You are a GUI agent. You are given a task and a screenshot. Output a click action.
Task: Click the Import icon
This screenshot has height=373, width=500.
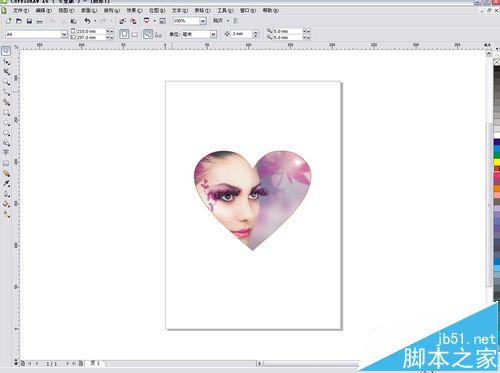coord(123,21)
